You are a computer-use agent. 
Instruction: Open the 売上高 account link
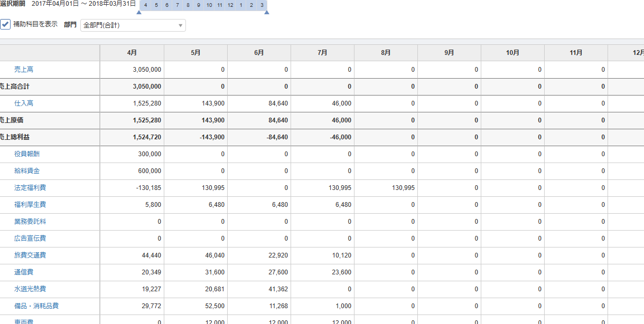point(24,70)
